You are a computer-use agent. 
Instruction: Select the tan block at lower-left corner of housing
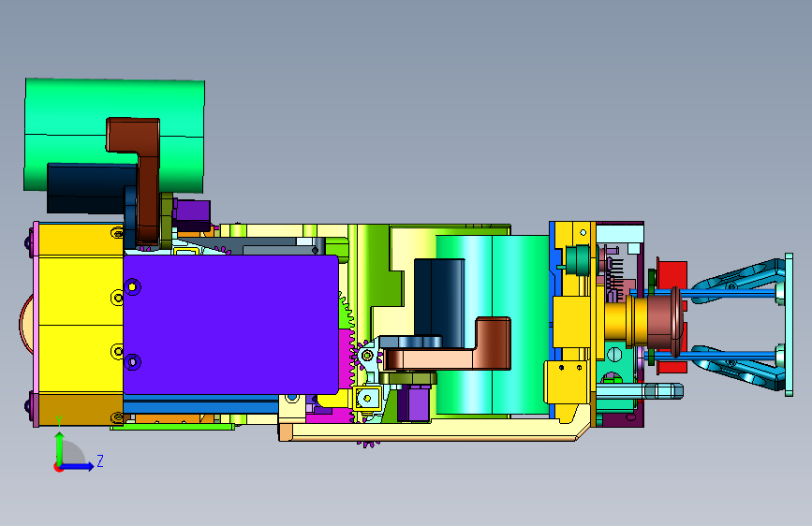click(x=81, y=409)
